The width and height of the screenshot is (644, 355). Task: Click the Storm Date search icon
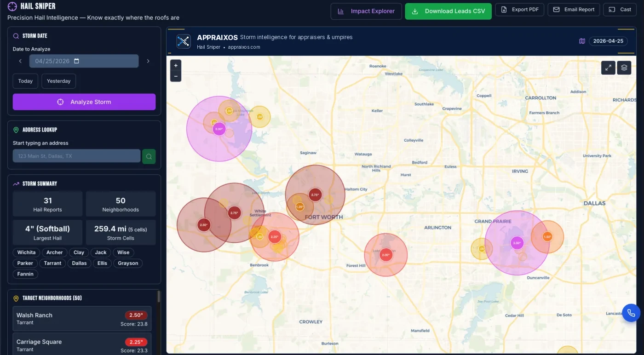pos(16,36)
